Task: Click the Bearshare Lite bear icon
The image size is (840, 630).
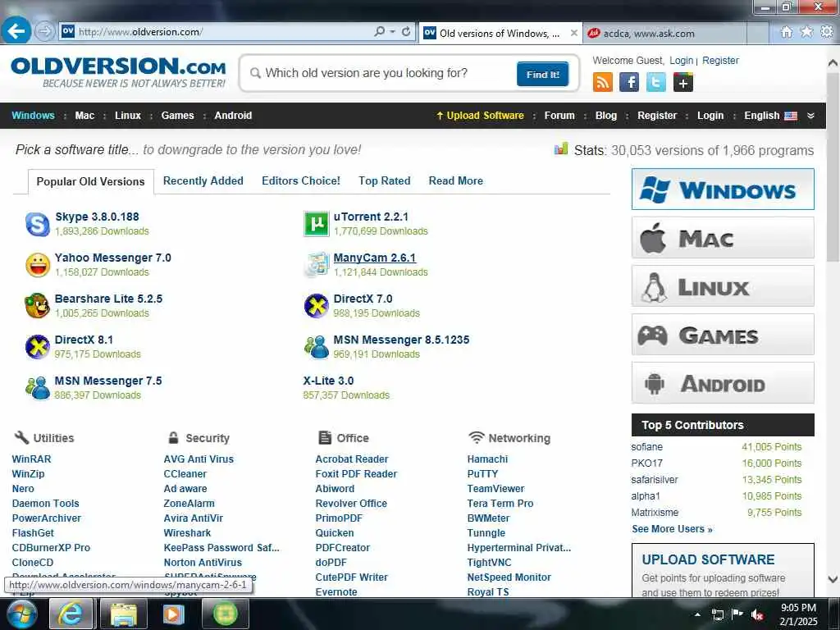Action: [38, 306]
